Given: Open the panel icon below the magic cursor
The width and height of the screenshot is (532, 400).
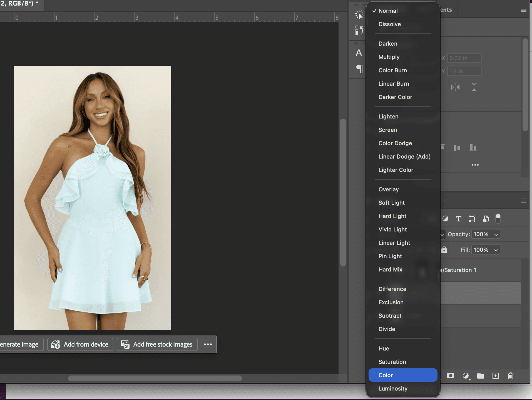Looking at the screenshot, I should click(359, 30).
